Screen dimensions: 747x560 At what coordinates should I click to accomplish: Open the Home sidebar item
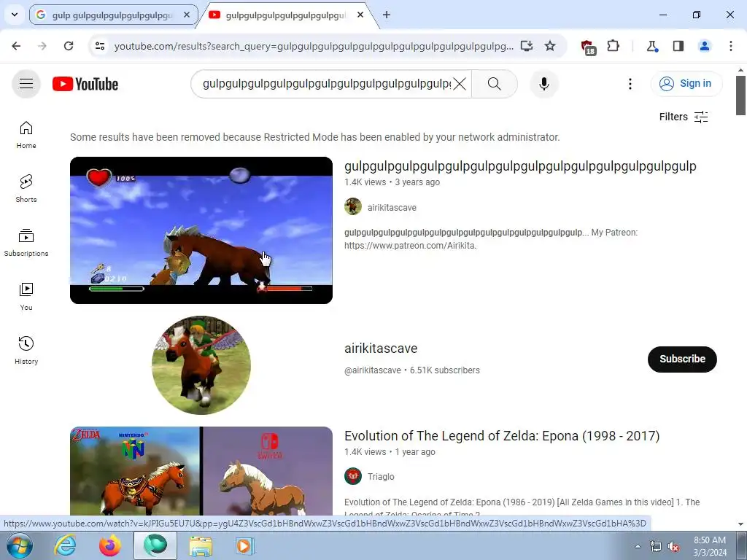coord(26,135)
